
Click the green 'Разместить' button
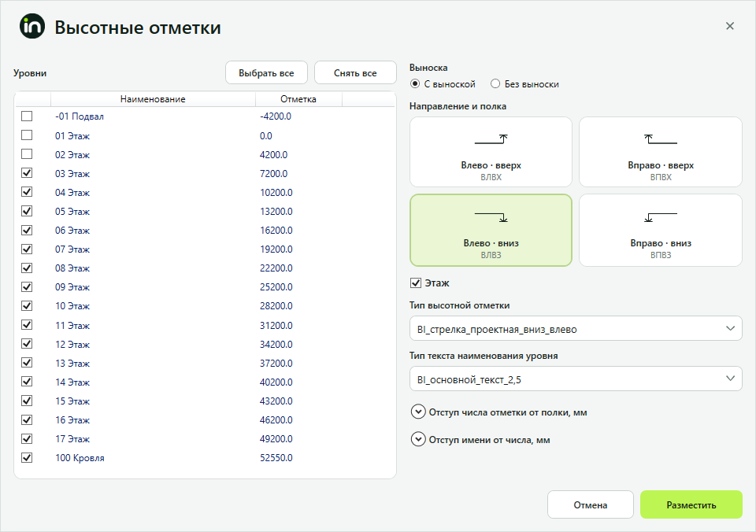pos(691,504)
